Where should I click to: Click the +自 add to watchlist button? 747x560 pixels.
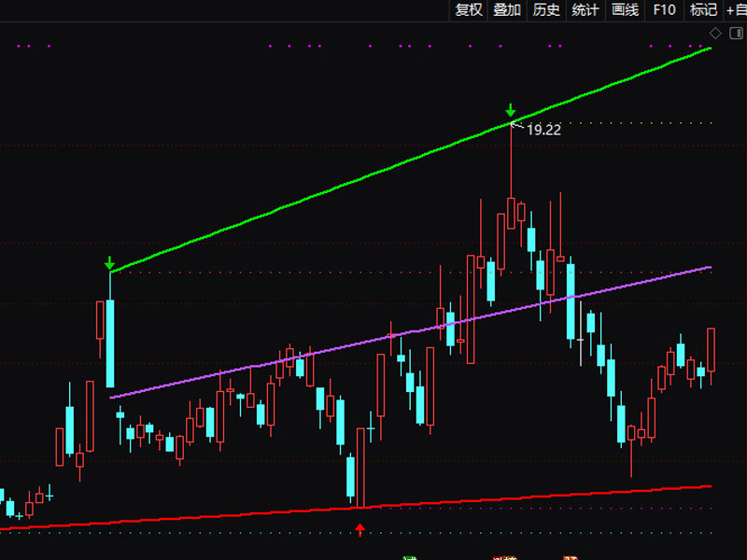(735, 10)
